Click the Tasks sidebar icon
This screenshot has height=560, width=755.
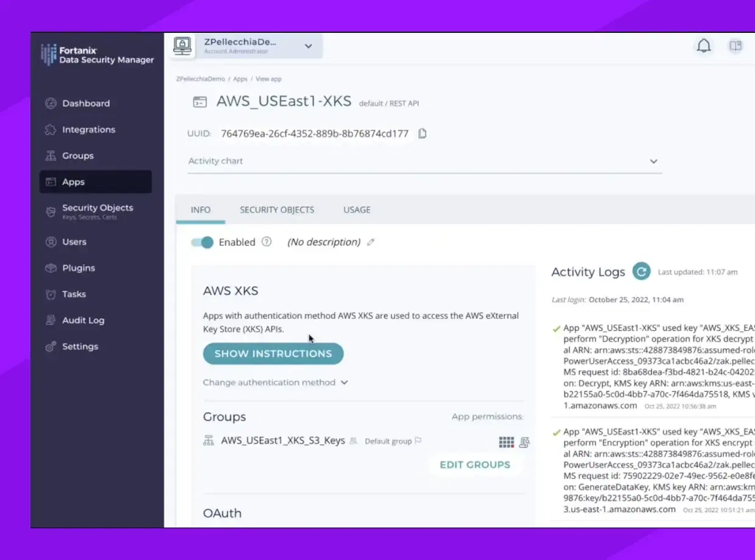pos(51,294)
